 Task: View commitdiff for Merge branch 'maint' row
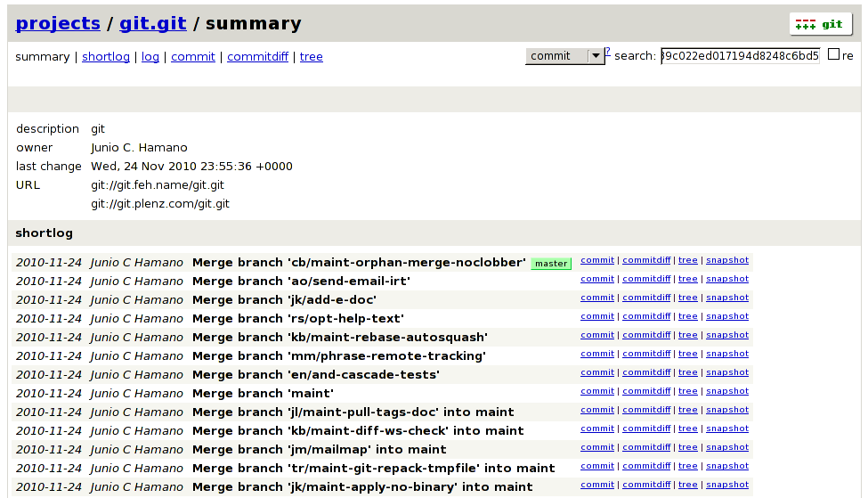[646, 391]
